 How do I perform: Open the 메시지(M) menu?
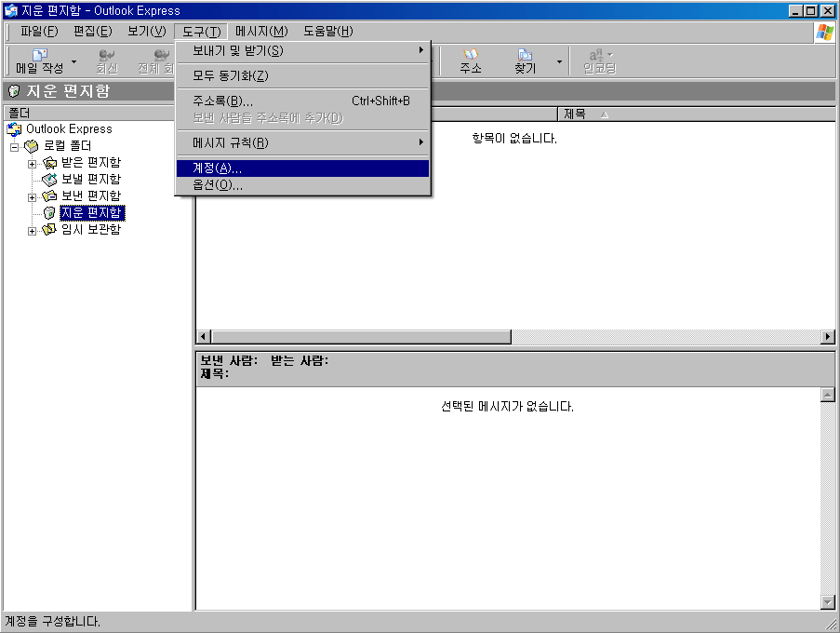click(261, 32)
